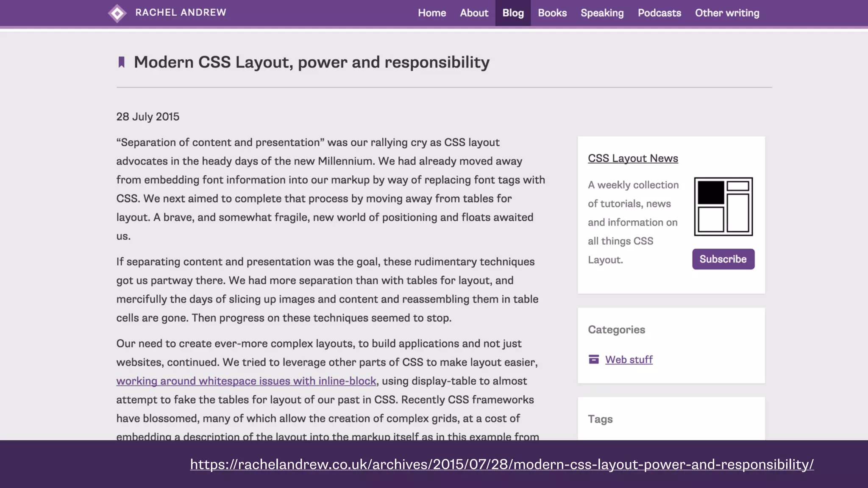Open the Home navigation item
Image resolution: width=868 pixels, height=488 pixels.
pyautogui.click(x=432, y=13)
